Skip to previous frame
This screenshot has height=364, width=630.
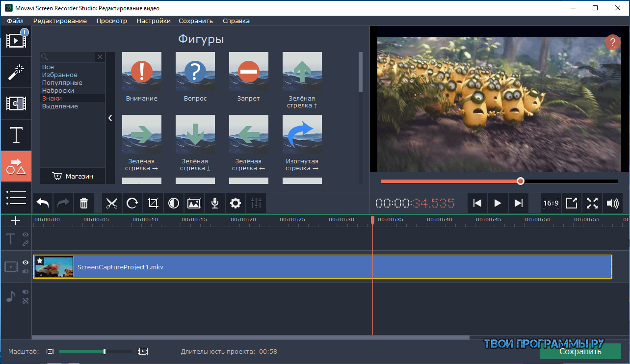point(477,203)
